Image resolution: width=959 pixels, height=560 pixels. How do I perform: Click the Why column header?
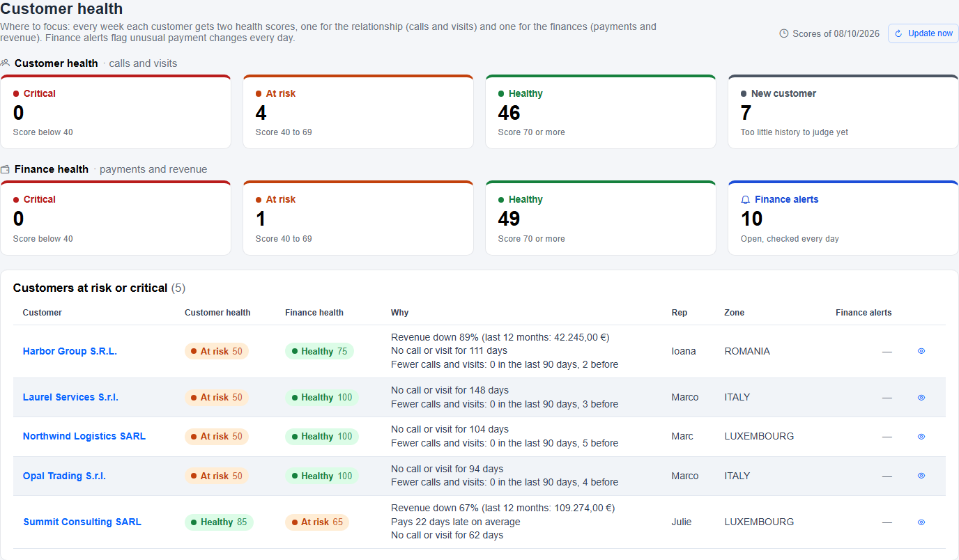click(400, 313)
